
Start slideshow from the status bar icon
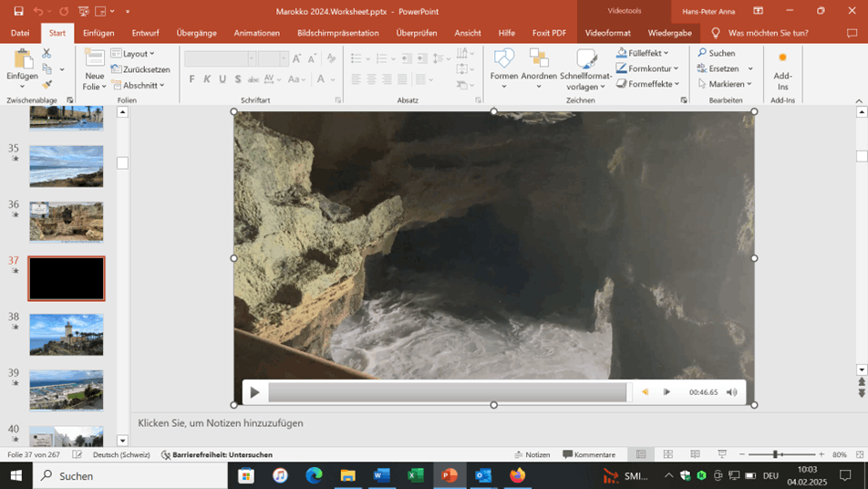click(x=722, y=454)
